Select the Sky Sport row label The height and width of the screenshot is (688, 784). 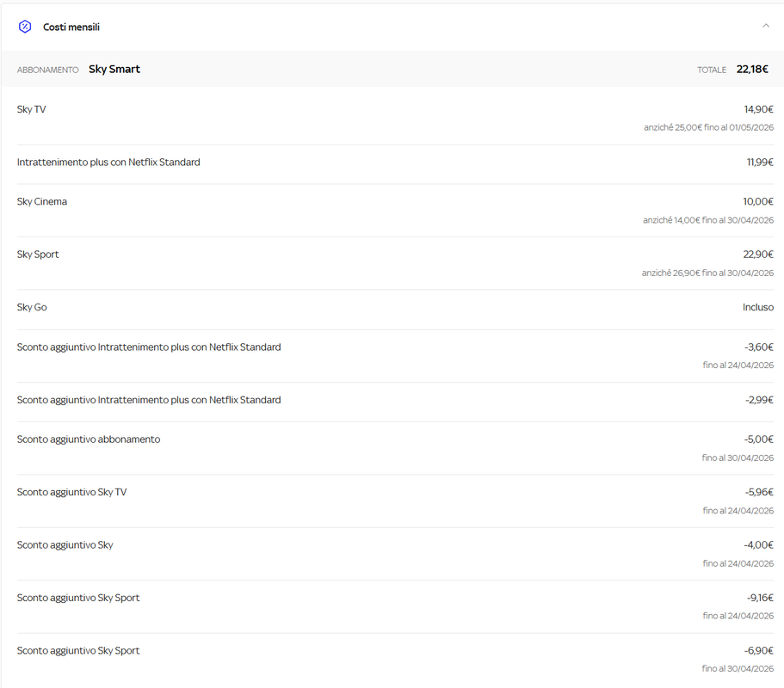pos(38,255)
